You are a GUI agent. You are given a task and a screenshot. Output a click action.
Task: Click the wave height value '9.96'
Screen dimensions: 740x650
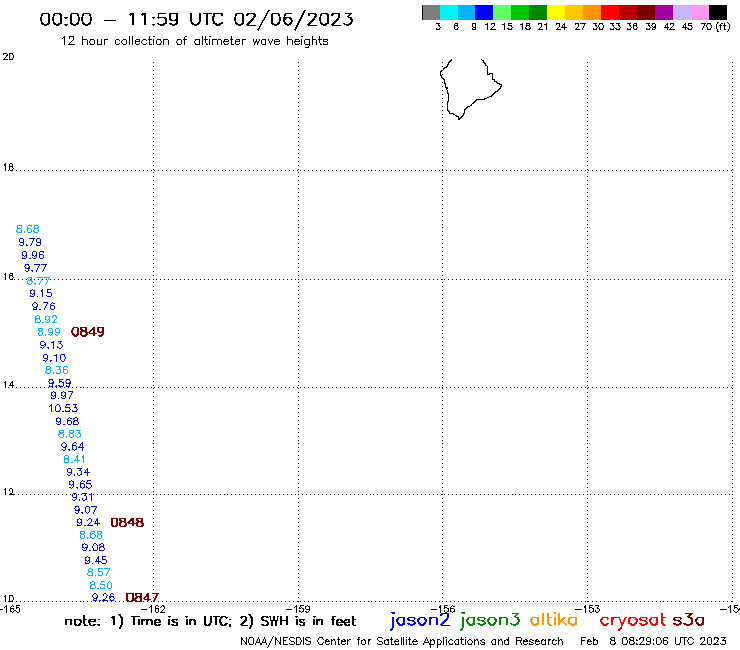[33, 255]
